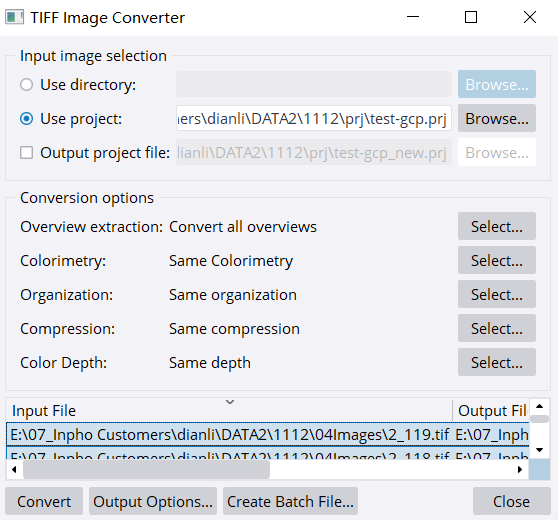This screenshot has height=520, width=558.
Task: Open Color Depth Select options
Action: coord(497,362)
